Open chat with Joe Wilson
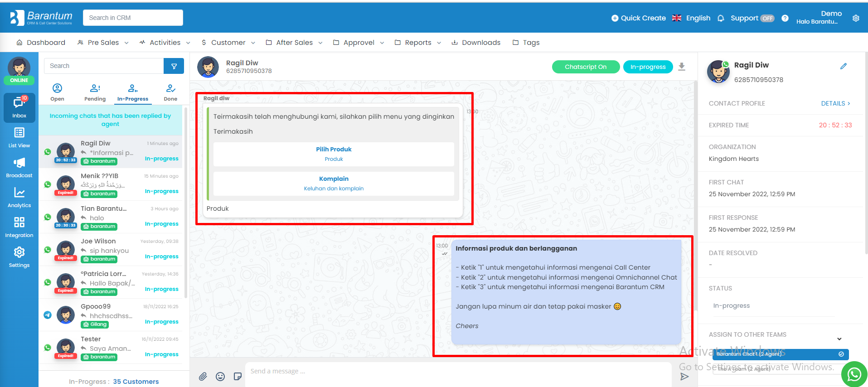 click(x=111, y=250)
